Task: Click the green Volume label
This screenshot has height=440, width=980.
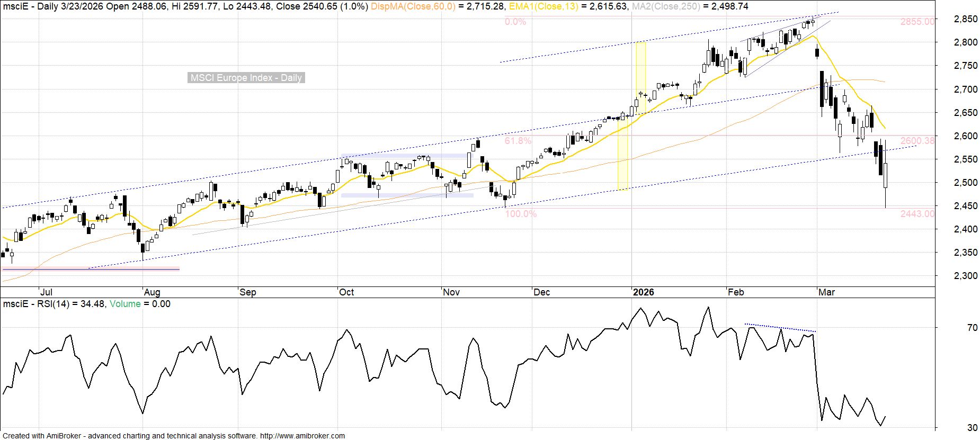Action: (x=125, y=304)
